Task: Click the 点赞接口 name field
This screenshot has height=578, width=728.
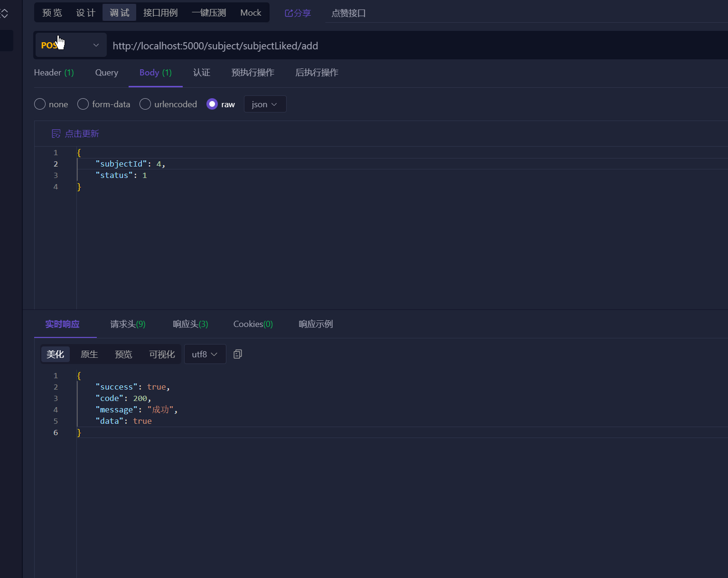Action: [527, 13]
